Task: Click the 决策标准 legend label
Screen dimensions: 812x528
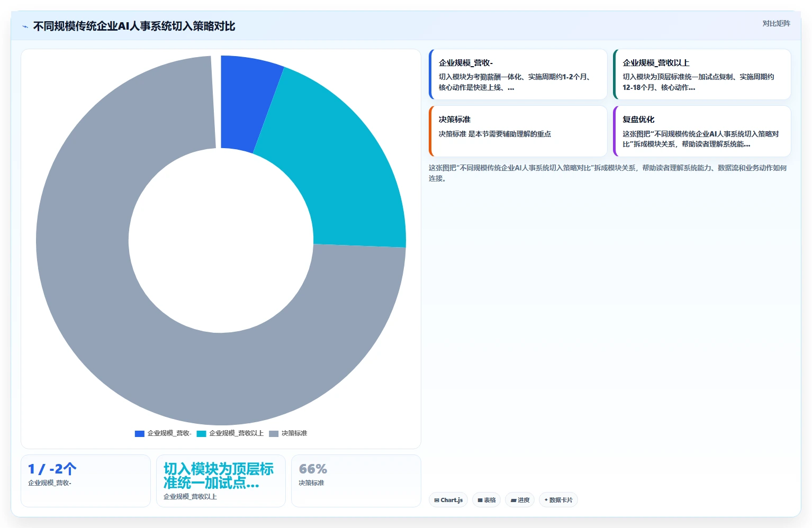Action: pos(294,433)
